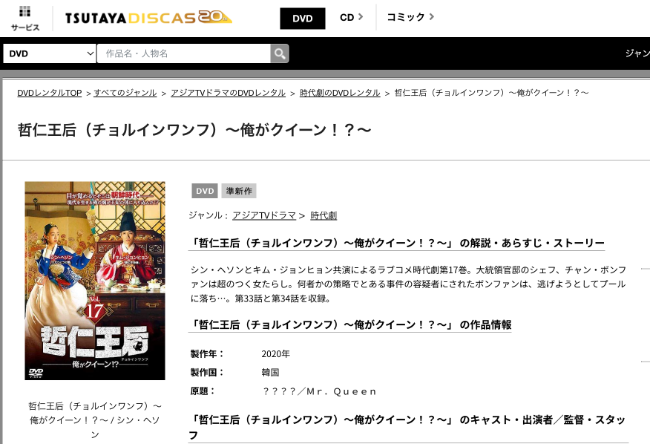Screen dimensions: 650x444
Task: Click the chevron next to コミック
Action: point(432,17)
